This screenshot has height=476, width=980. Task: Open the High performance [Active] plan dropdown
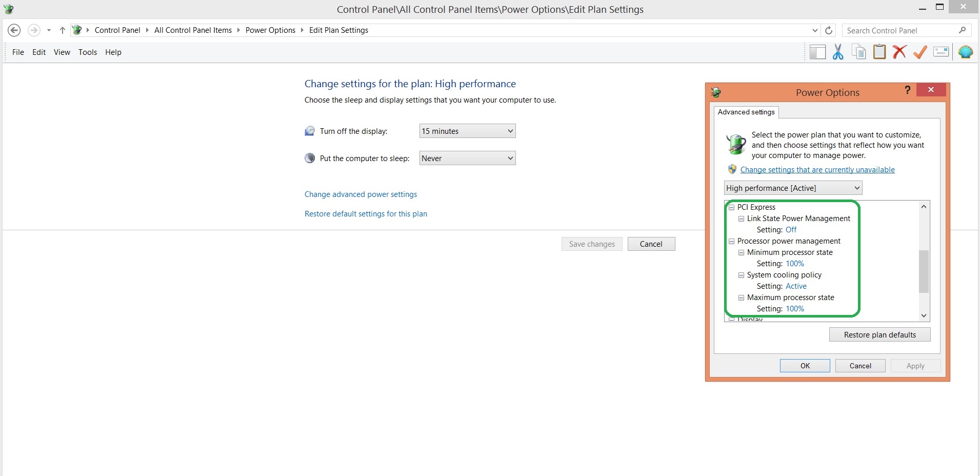[x=793, y=188]
